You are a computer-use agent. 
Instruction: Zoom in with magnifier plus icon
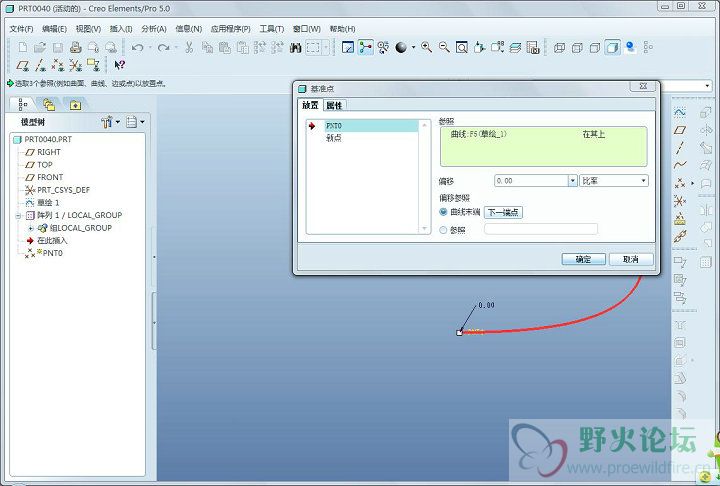427,47
